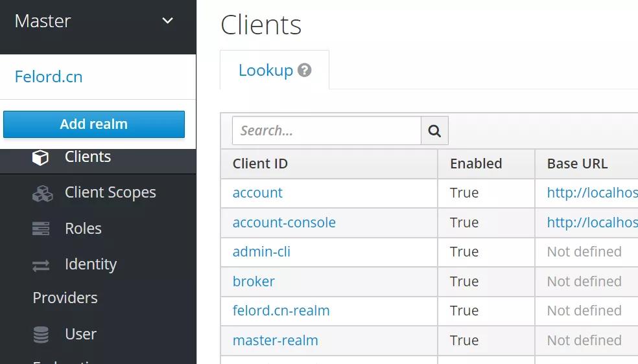Switch to the Felord.cn realm

point(49,76)
